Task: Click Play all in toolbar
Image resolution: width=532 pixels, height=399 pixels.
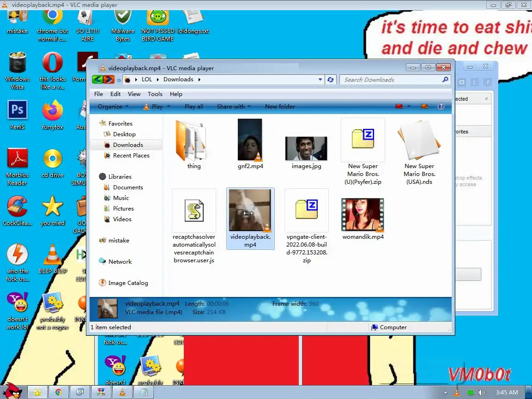Action: tap(194, 107)
